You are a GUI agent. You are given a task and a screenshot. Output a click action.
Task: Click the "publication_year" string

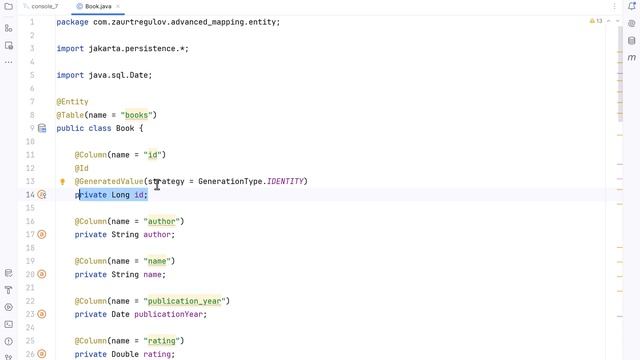pyautogui.click(x=184, y=301)
